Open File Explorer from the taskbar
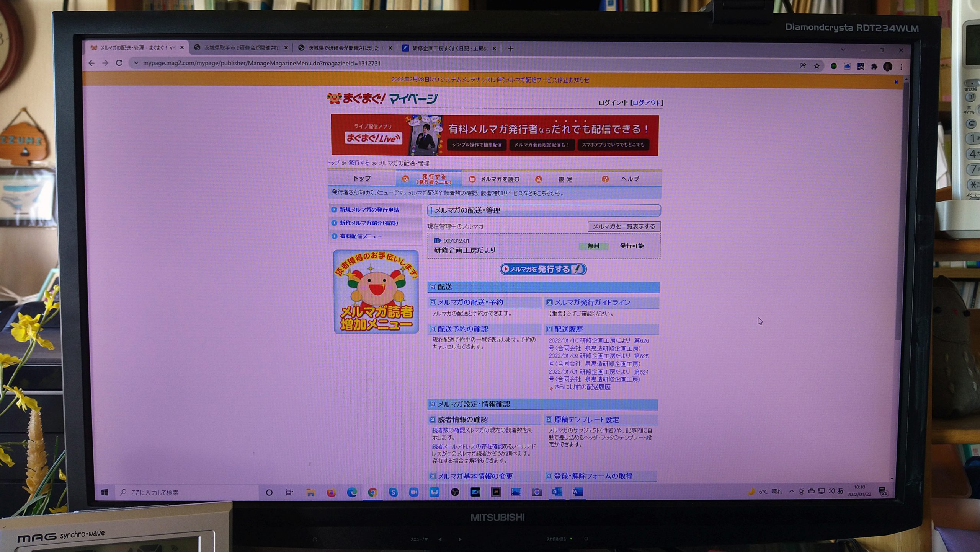The width and height of the screenshot is (980, 552). [310, 492]
